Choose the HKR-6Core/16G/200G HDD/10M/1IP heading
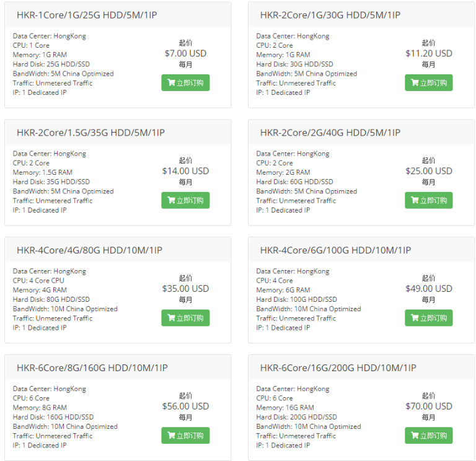 338,368
